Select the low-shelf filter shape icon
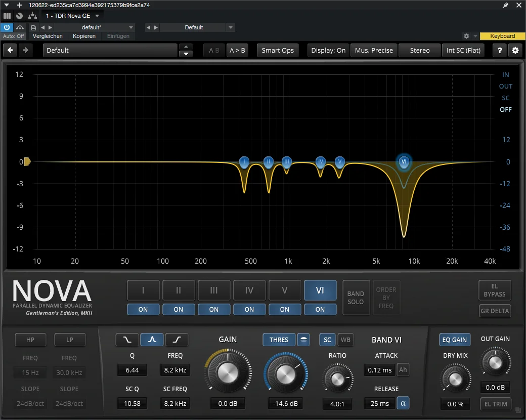Viewport: 526px width, 420px height. pos(127,340)
